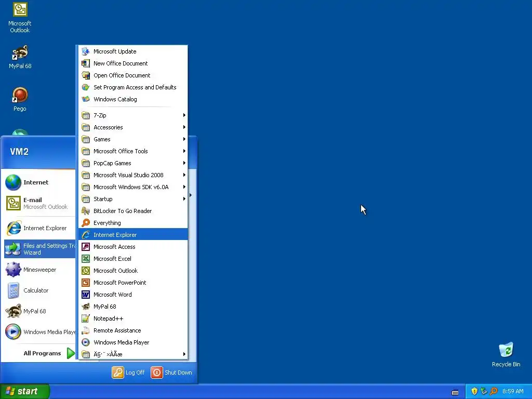The width and height of the screenshot is (532, 399).
Task: Click the Microsoft Outlook desktop icon
Action: [20, 18]
